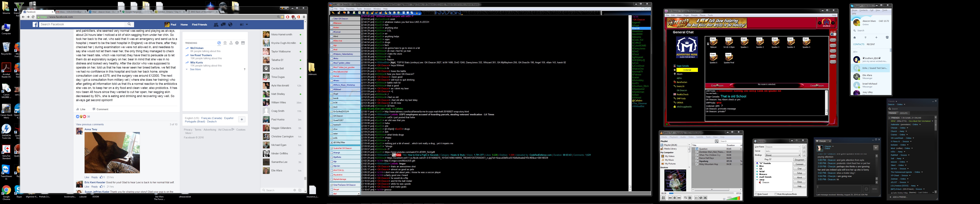Click Create Room button in lobby window
The image size is (980, 204).
click(817, 86)
